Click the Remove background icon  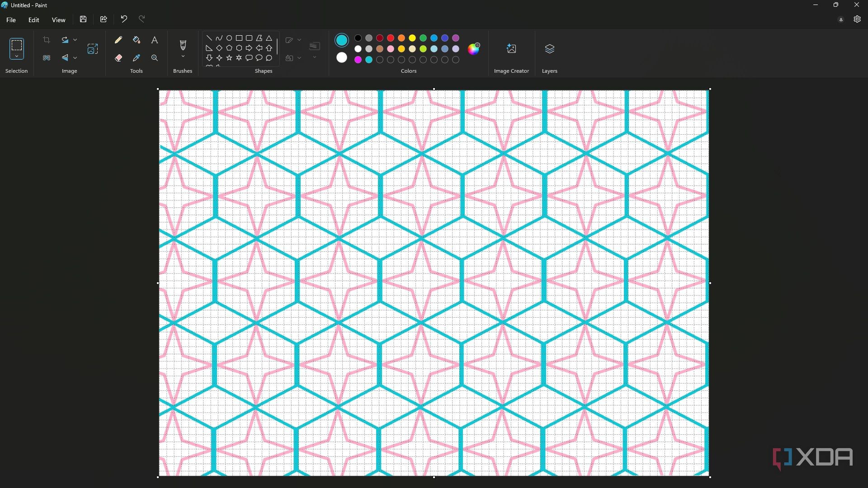(x=47, y=58)
